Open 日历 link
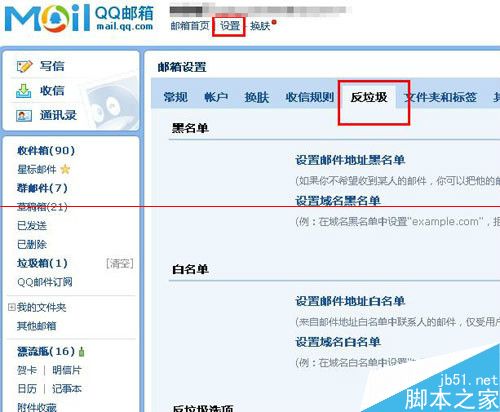Image resolution: width=500 pixels, height=412 pixels. (27, 389)
